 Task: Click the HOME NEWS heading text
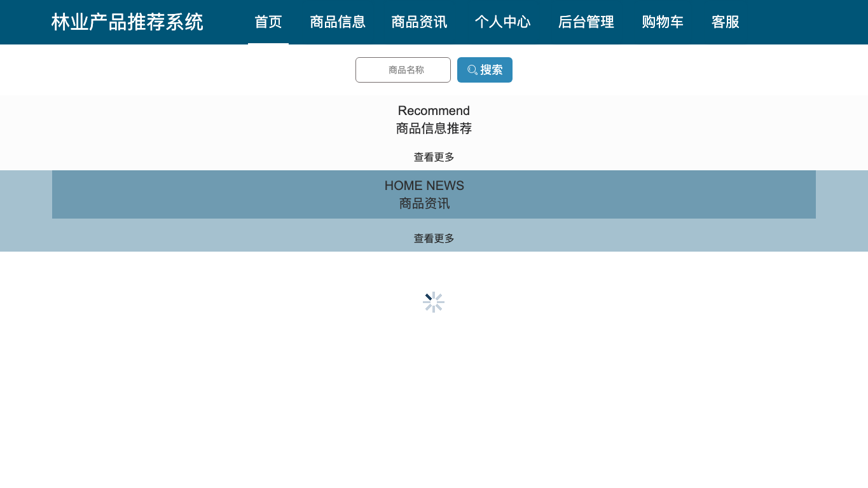(x=424, y=186)
